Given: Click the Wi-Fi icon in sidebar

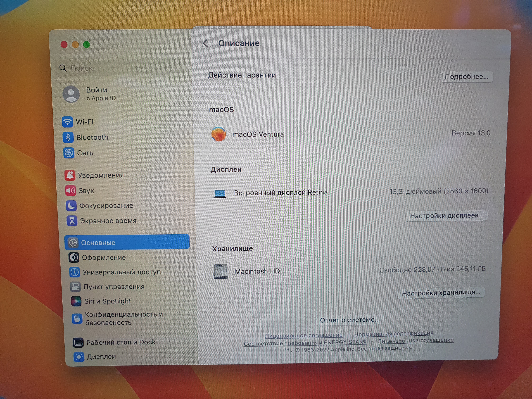Looking at the screenshot, I should tap(67, 122).
